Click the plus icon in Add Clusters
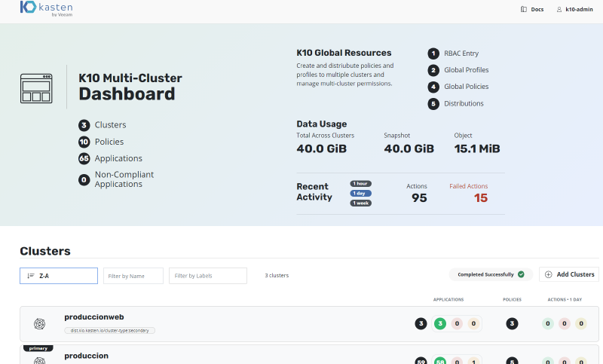This screenshot has width=603, height=364. (549, 274)
